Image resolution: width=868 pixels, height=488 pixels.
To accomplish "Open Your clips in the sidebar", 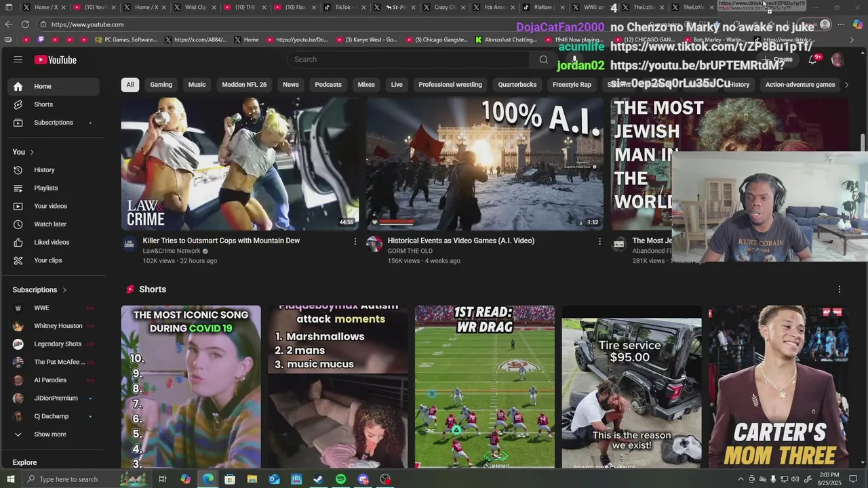I will pos(54,260).
